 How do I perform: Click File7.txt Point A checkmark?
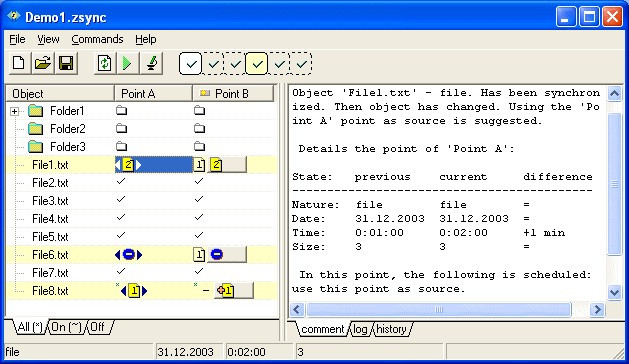[x=121, y=272]
